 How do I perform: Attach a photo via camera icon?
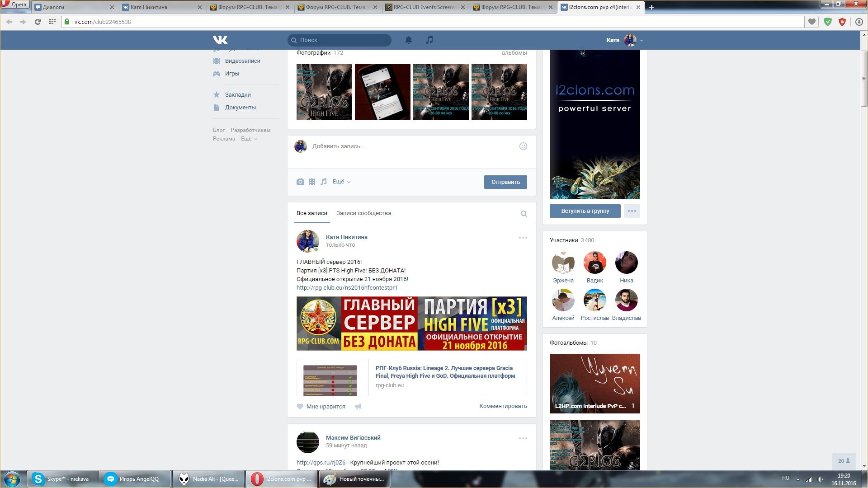[300, 182]
